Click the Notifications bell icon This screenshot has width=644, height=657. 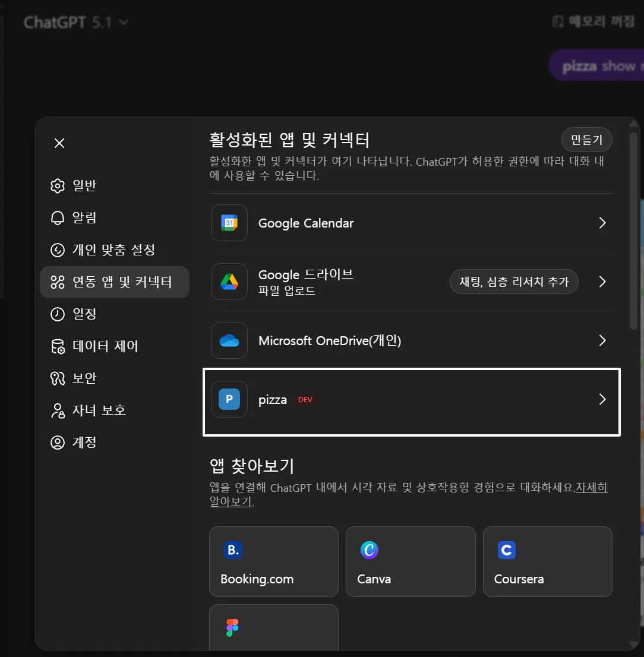click(58, 218)
